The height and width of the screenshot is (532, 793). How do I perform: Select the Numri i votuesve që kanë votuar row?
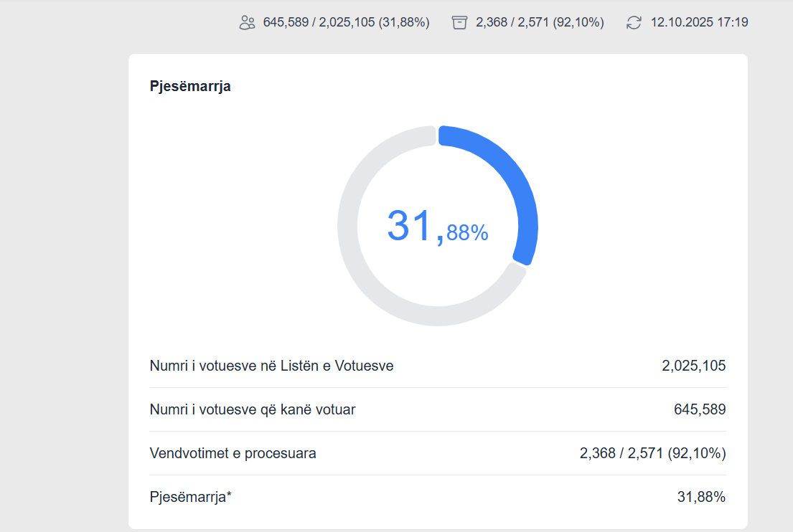253,410
